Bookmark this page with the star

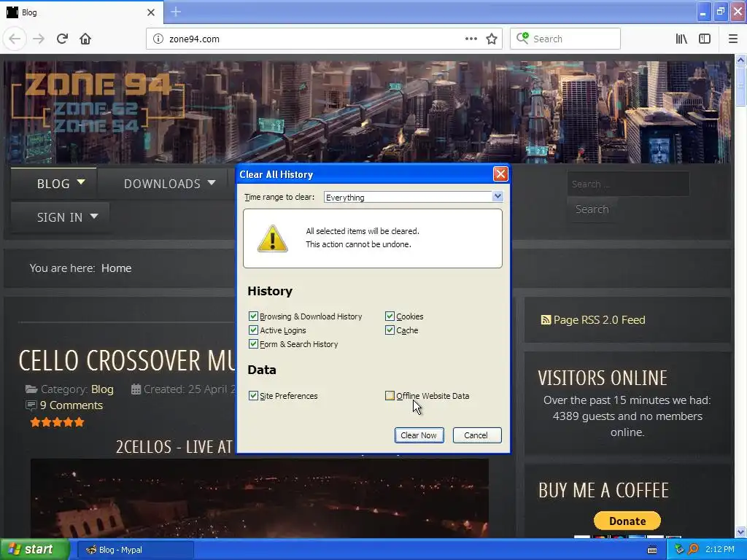click(492, 39)
